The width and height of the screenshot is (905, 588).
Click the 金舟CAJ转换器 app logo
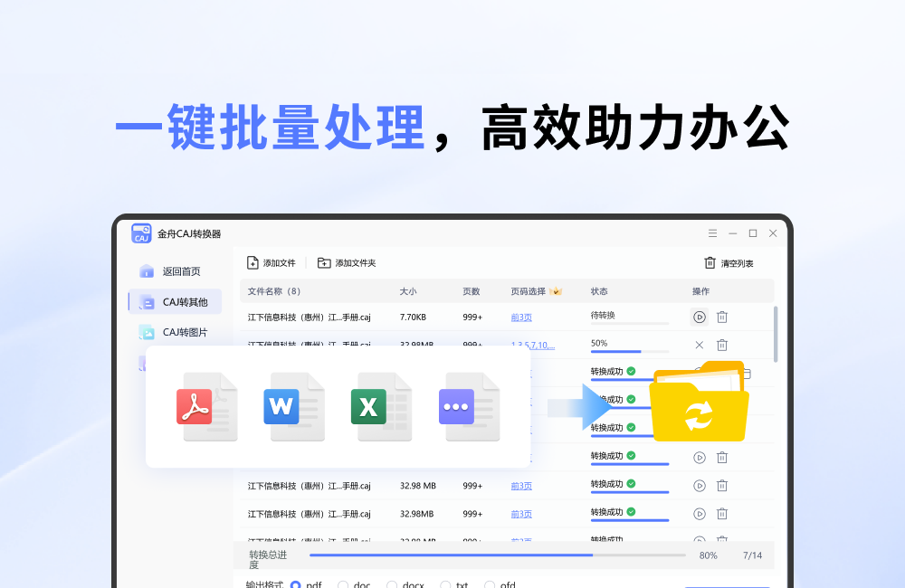[142, 233]
